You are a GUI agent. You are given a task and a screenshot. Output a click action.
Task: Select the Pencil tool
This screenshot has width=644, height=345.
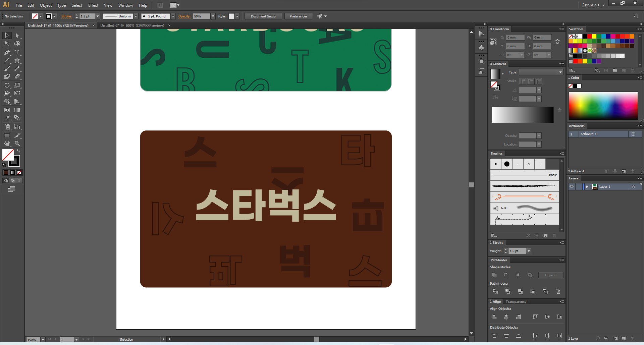tap(17, 69)
